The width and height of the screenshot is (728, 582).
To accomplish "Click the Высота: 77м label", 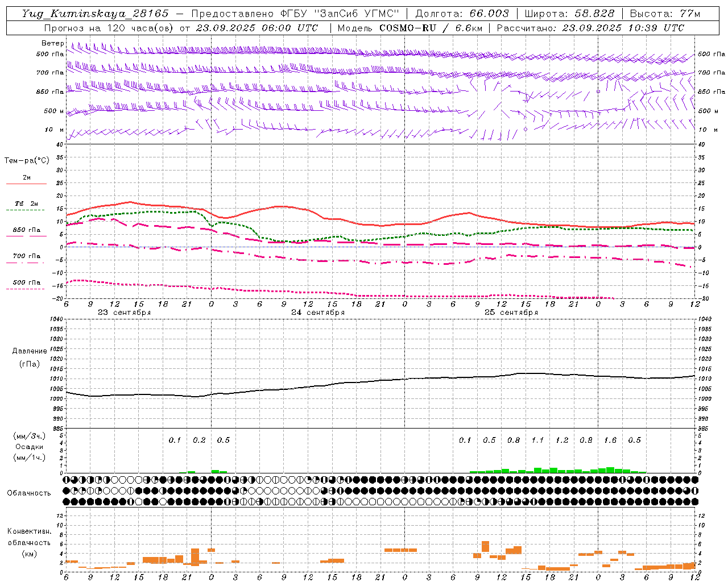I will click(665, 14).
